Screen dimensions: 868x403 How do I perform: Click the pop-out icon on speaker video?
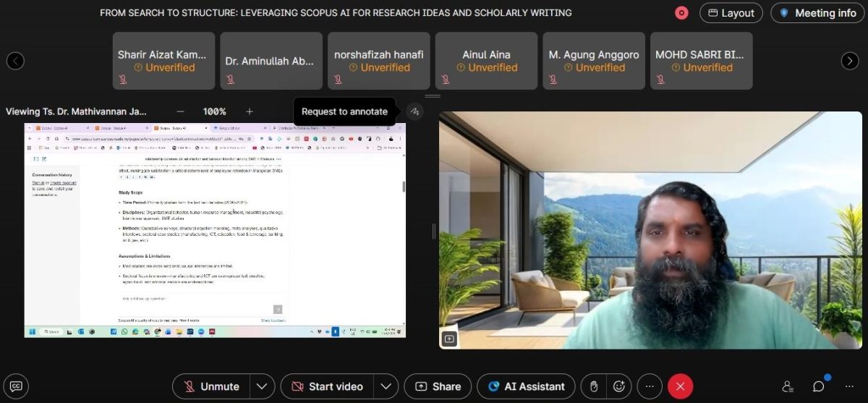(449, 338)
